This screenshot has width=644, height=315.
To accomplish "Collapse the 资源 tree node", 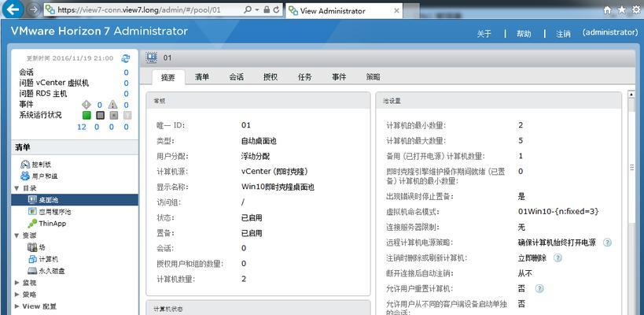I will [17, 235].
